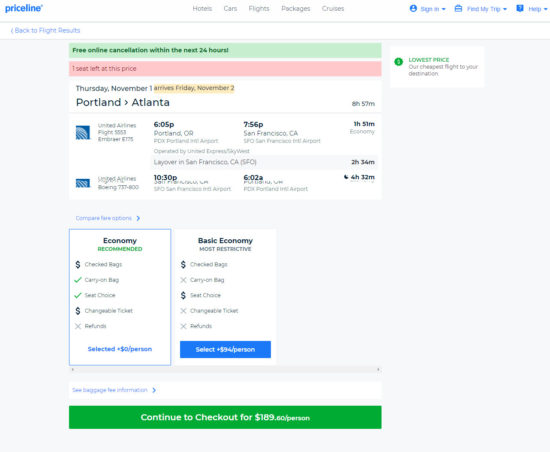Click Economy Checked Bags dollar icon
550x452 pixels.
[x=78, y=264]
